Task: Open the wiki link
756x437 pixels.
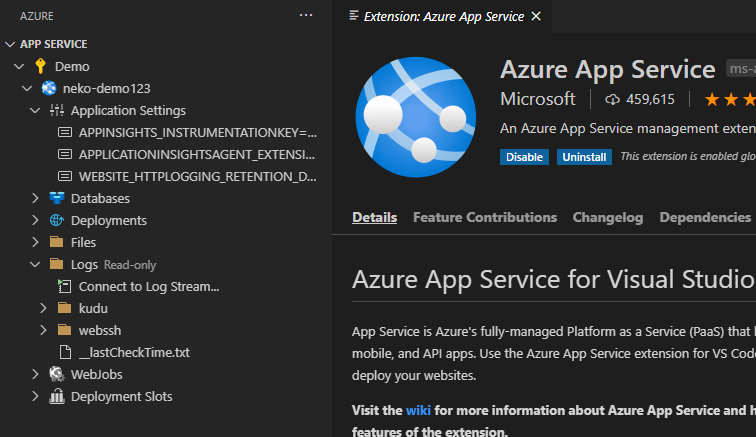Action: [417, 410]
